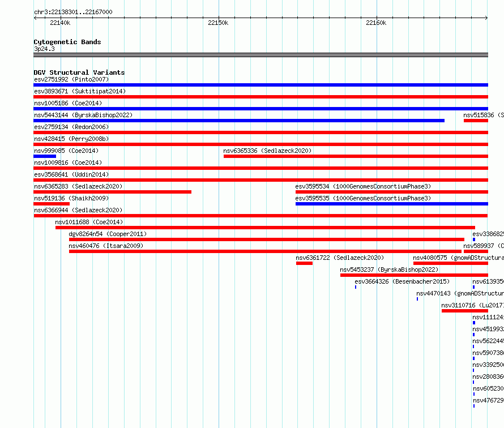Select the nsv428415 (Perry2008b) label

coord(71,139)
